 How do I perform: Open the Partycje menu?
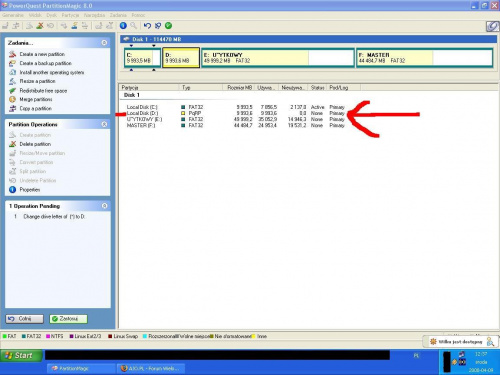[70, 15]
